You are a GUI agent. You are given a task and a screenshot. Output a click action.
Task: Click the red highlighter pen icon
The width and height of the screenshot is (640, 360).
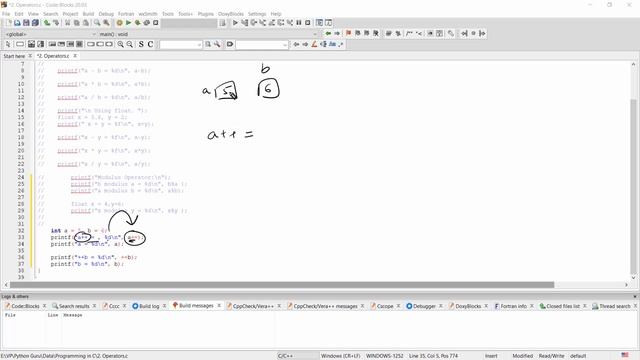(314, 44)
